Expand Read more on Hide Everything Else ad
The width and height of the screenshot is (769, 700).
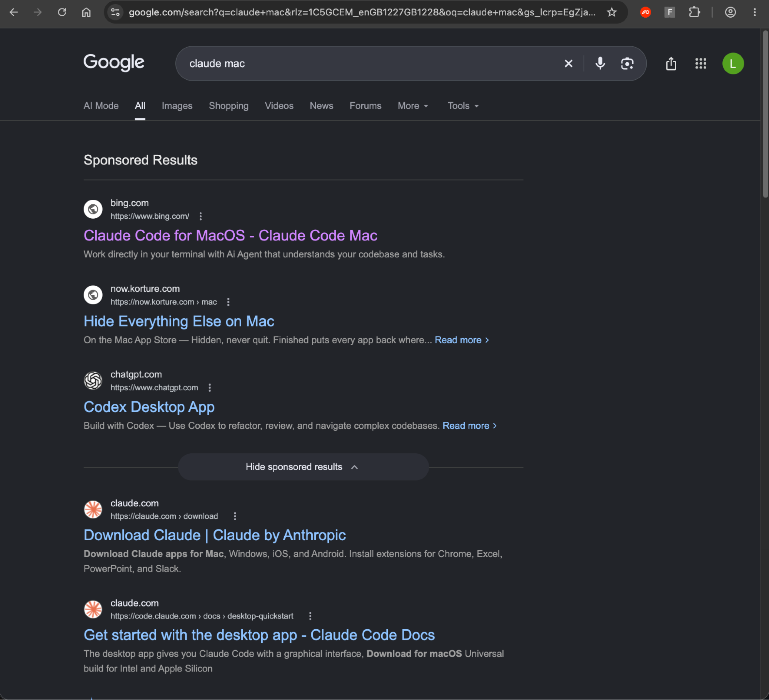pos(462,340)
